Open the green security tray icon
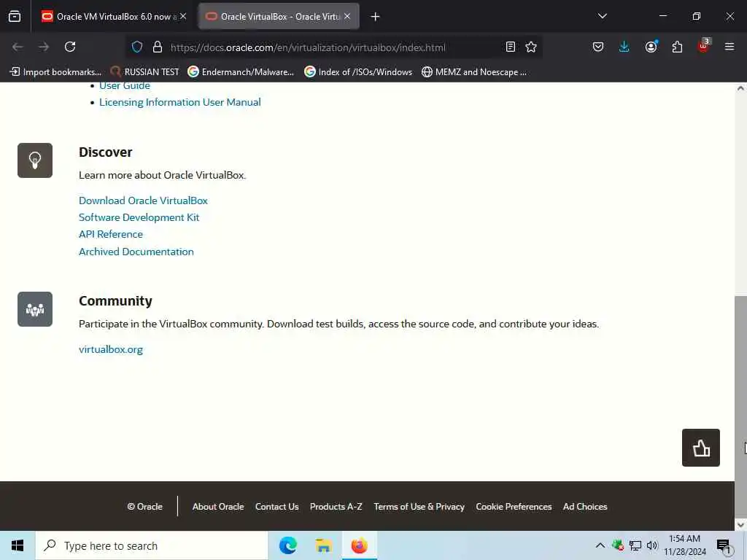The width and height of the screenshot is (747, 560). (618, 545)
